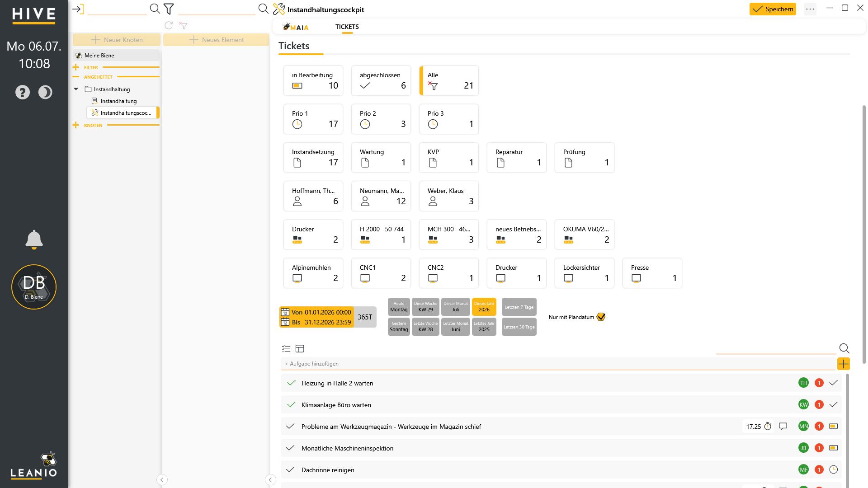Viewport: 868px width, 488px height.
Task: Select Instandhaltungscockpit in the tree
Action: [122, 113]
